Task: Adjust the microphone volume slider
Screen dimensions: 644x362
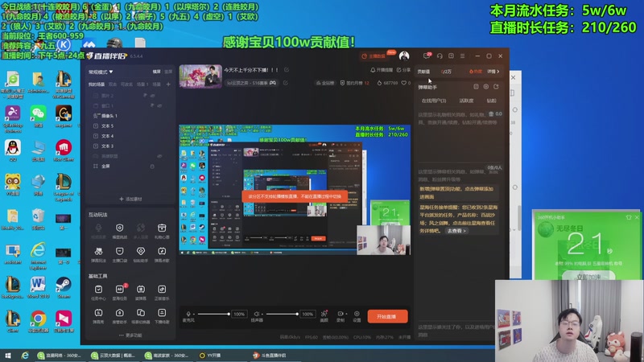Action: (213, 314)
